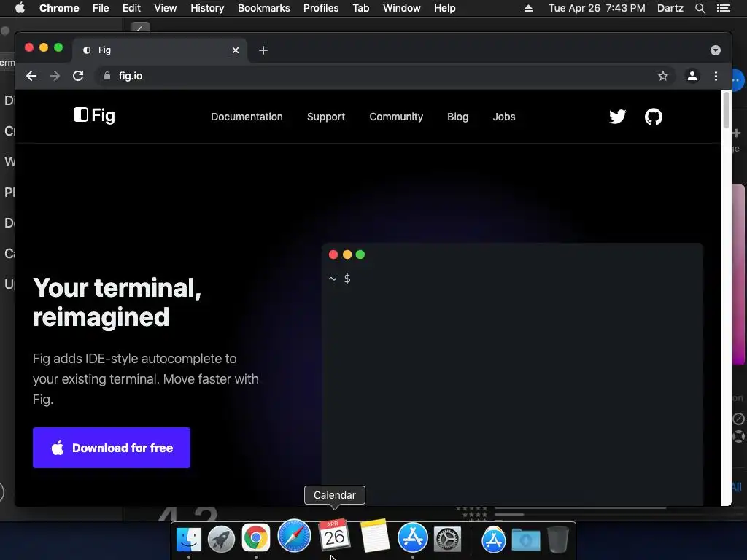Open the Fig GitHub icon

click(x=653, y=117)
